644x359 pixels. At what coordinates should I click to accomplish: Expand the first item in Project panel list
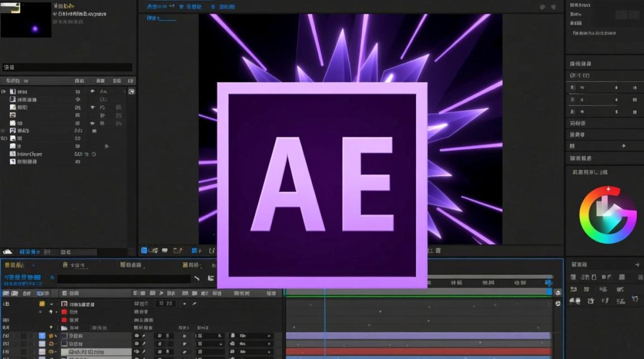click(x=4, y=91)
